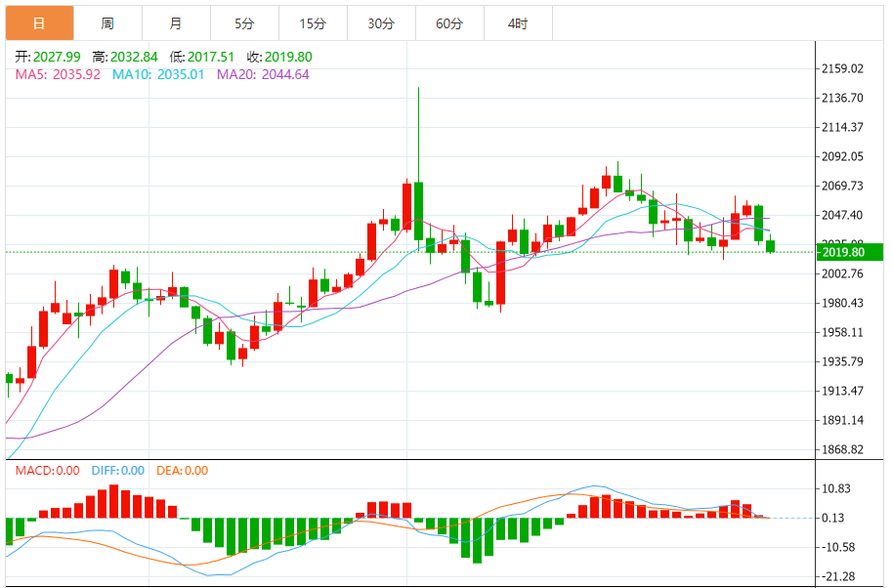
Task: Click the 1891.14 price axis label
Action: point(842,420)
